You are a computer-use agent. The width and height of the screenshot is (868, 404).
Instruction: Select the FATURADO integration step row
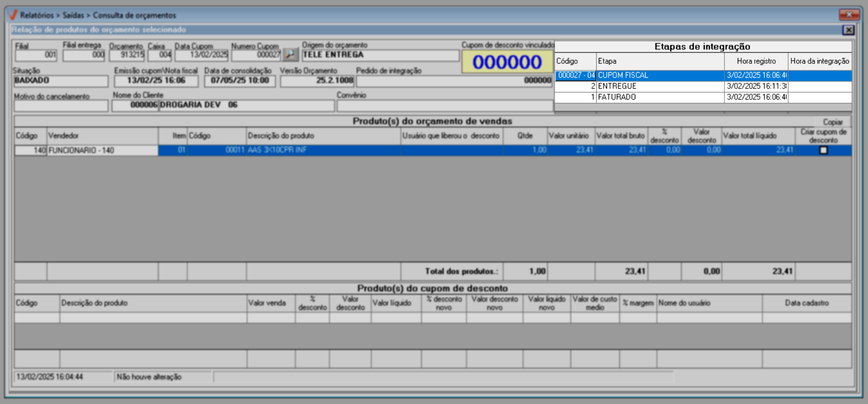point(660,97)
